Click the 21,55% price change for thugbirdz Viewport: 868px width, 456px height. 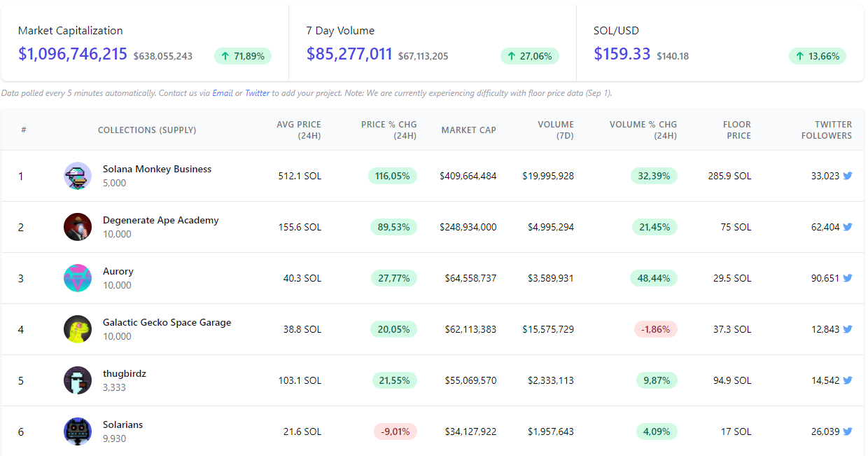coord(395,380)
